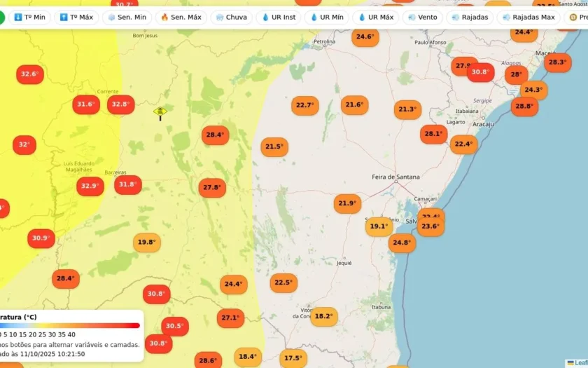
Task: Show the Chuva rain layer
Action: [232, 18]
